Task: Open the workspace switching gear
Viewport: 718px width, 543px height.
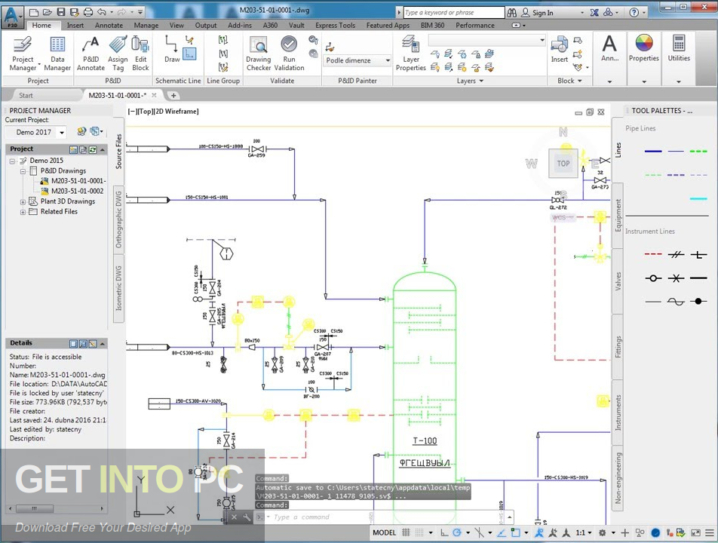Action: 603,532
